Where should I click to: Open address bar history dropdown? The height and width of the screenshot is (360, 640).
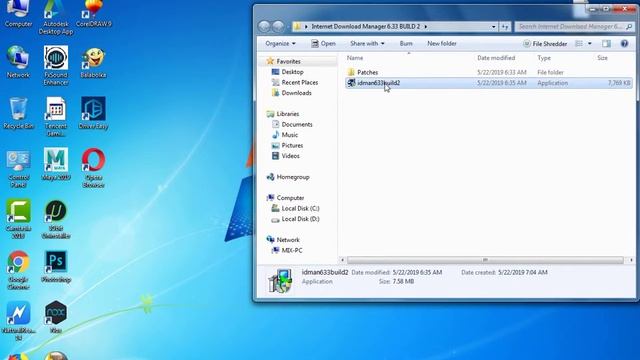[493, 27]
